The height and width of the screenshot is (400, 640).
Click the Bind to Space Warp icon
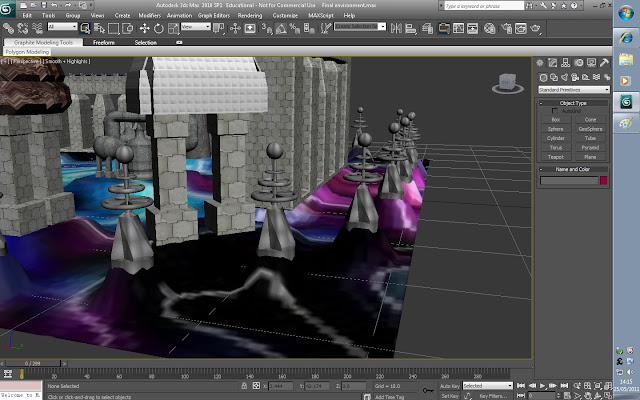click(38, 28)
